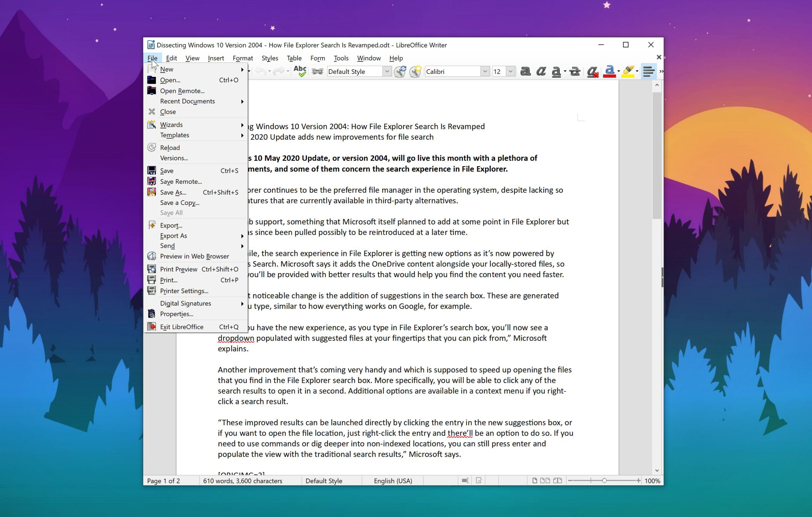Toggle single-page view layout
The image size is (812, 517).
tap(534, 480)
